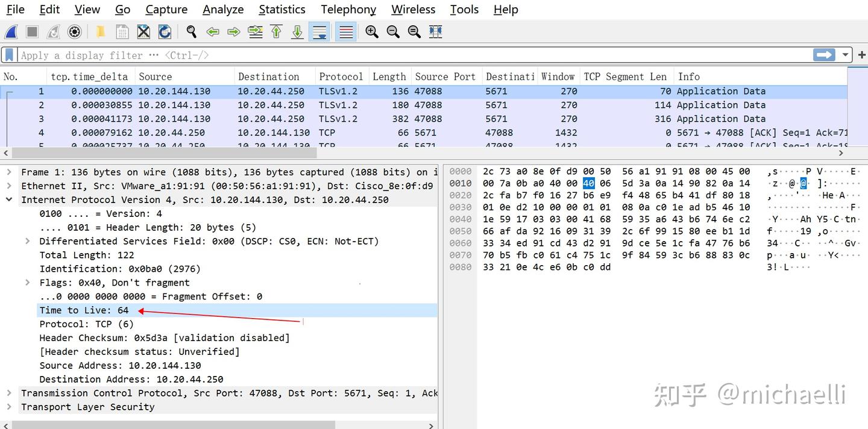The height and width of the screenshot is (429, 868).
Task: Restart the current capture
Action: point(52,31)
